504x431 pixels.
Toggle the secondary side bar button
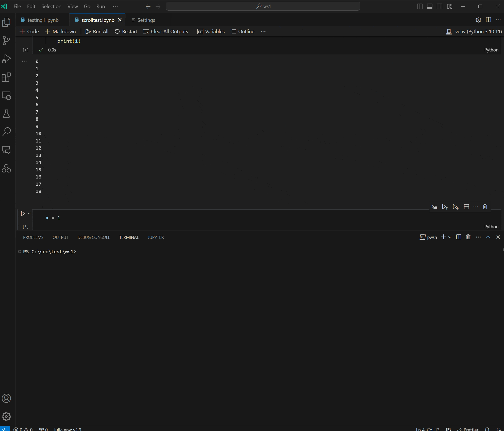[x=439, y=6]
